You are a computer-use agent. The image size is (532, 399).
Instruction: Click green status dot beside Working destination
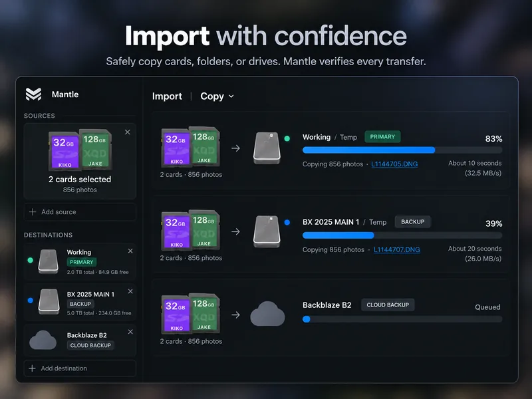click(x=30, y=260)
